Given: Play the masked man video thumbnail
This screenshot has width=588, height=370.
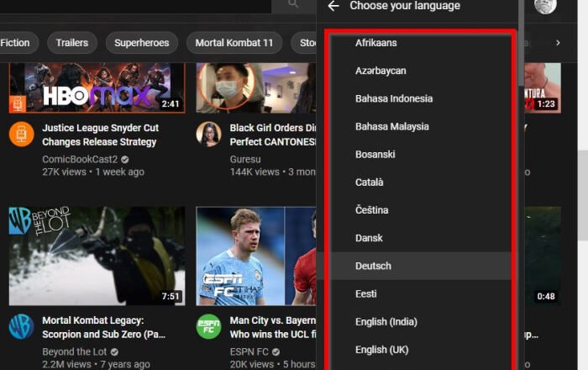Looking at the screenshot, I should [256, 87].
